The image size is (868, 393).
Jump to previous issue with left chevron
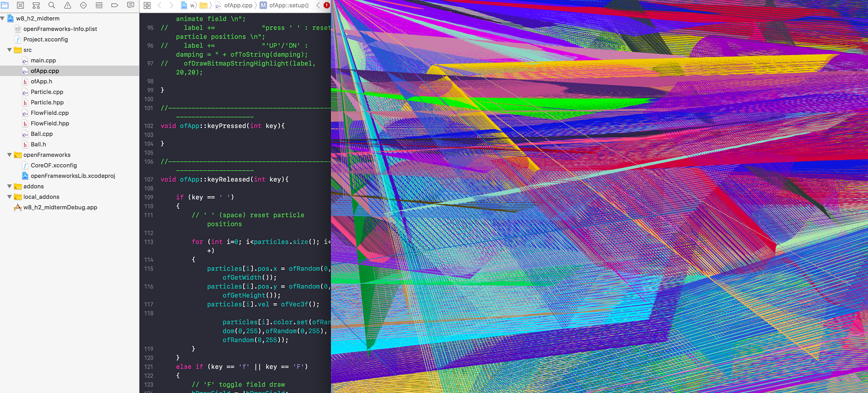pos(318,5)
